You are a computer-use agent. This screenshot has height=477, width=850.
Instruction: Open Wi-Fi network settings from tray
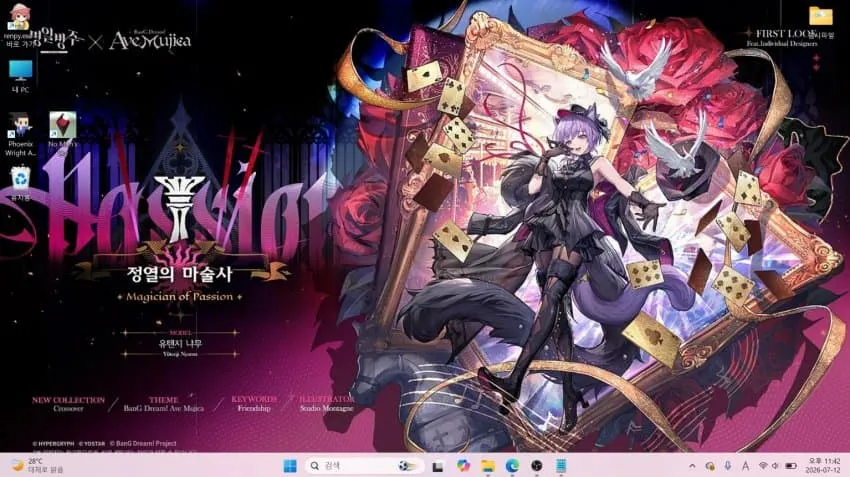[x=763, y=466]
